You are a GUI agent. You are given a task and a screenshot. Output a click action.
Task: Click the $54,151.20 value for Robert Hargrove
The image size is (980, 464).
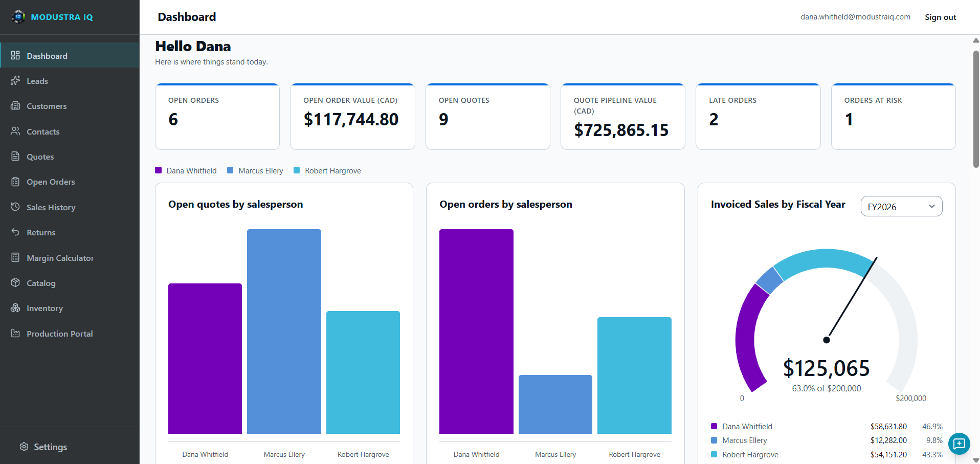tap(888, 454)
